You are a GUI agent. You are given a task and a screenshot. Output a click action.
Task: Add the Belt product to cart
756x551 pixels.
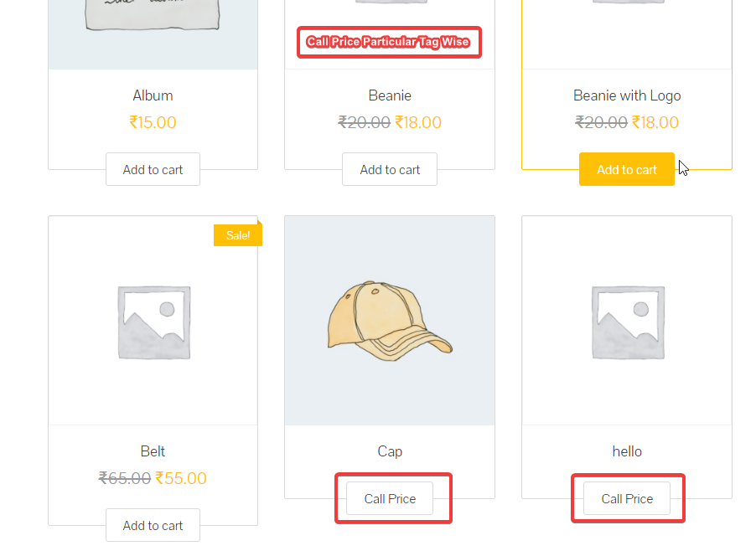click(153, 525)
